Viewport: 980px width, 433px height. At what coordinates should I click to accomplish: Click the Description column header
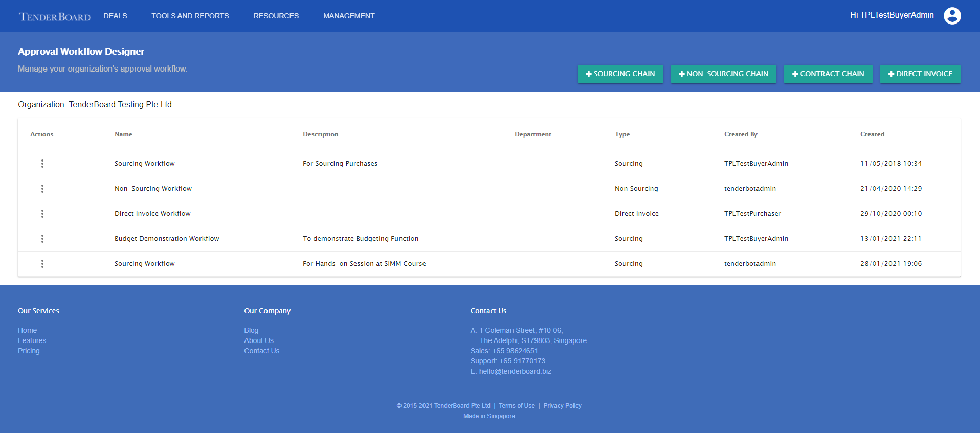click(x=321, y=134)
